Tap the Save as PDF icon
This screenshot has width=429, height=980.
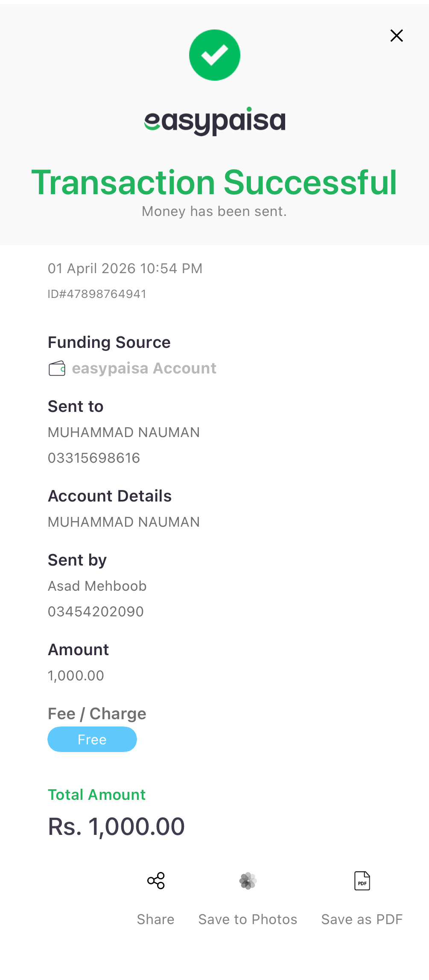click(x=362, y=881)
